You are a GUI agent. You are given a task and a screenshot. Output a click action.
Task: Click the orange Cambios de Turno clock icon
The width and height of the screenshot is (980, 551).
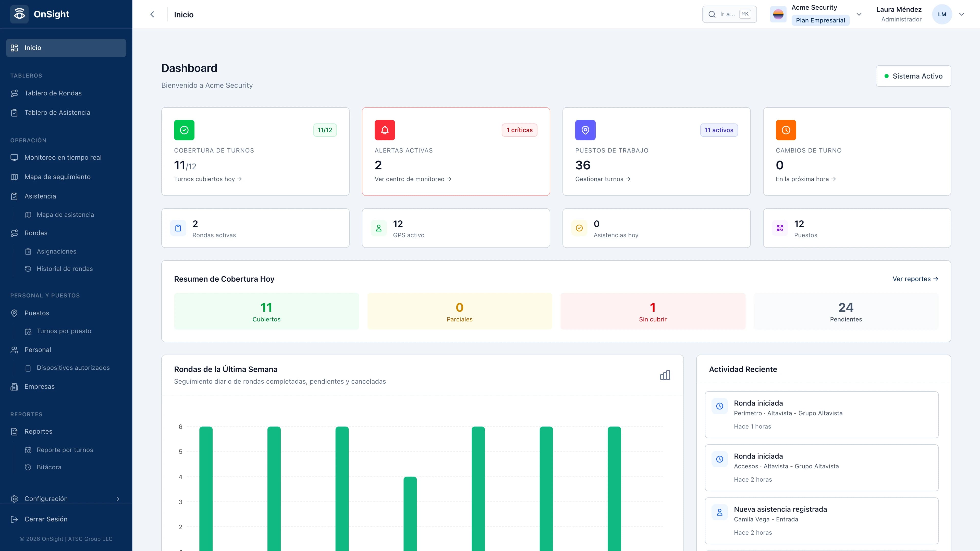pos(786,130)
